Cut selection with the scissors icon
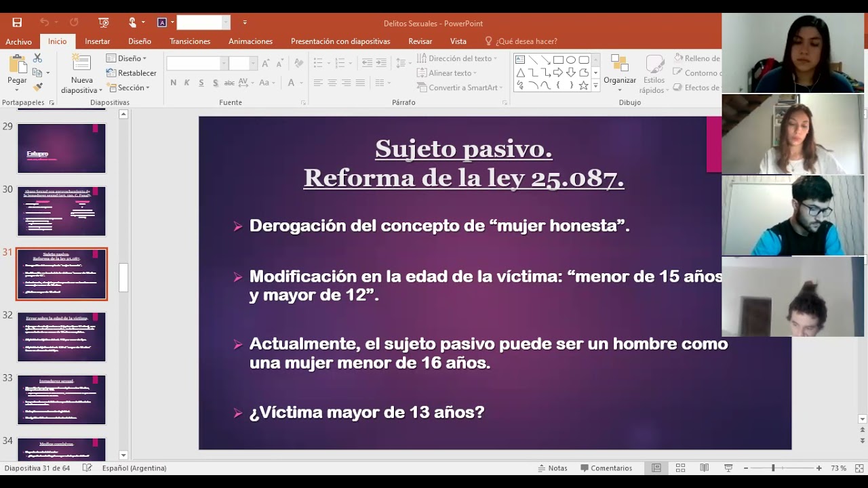Image resolution: width=868 pixels, height=488 pixels. 38,58
